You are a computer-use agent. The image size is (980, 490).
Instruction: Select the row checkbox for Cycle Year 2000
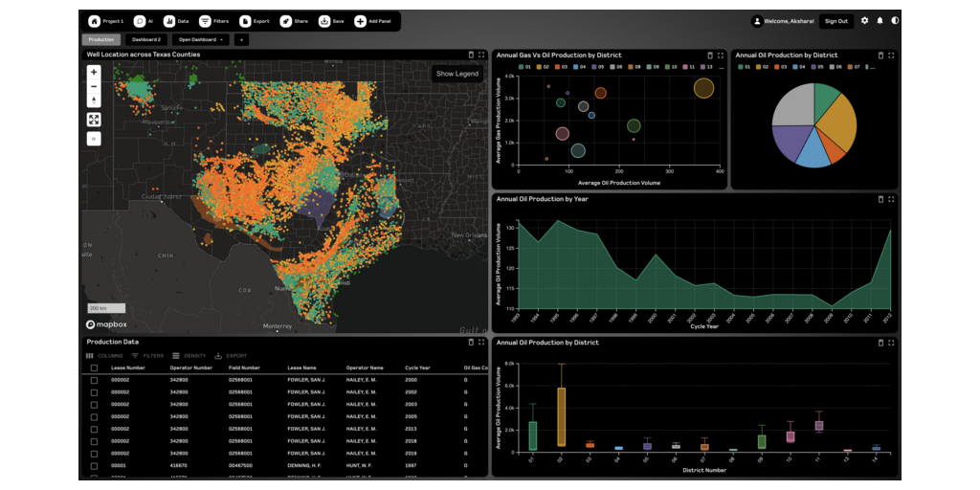click(94, 380)
